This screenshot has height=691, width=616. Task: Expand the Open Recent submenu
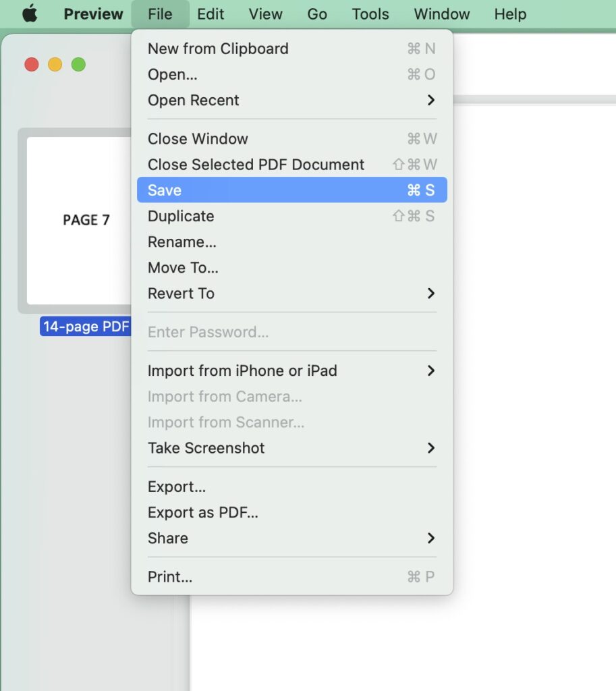[291, 101]
